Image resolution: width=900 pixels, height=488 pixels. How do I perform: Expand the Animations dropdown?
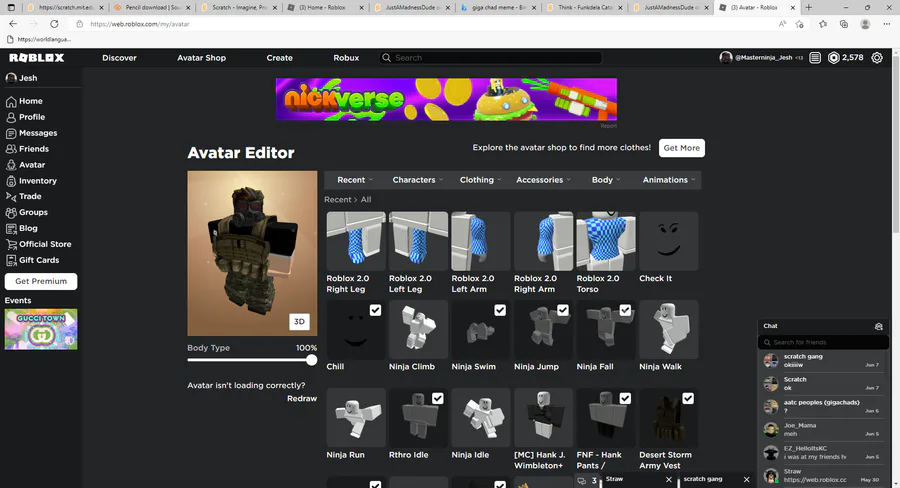[669, 180]
